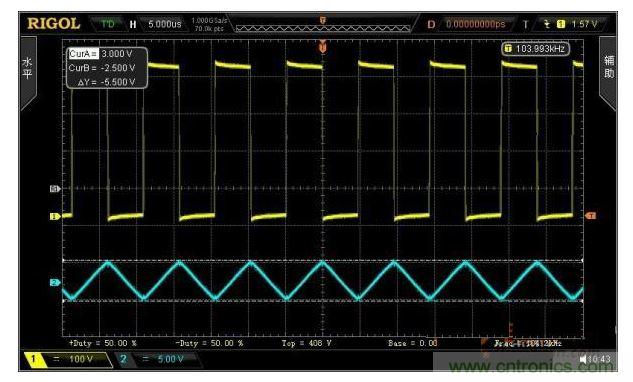The height and width of the screenshot is (382, 633).
Task: Select the T'D trigger status indicator
Action: pos(108,24)
